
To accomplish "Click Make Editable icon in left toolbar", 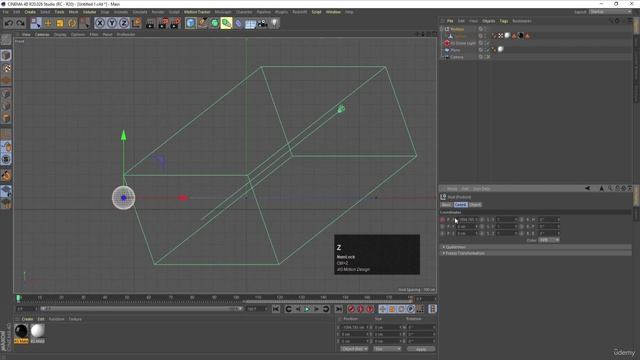I will click(6, 40).
